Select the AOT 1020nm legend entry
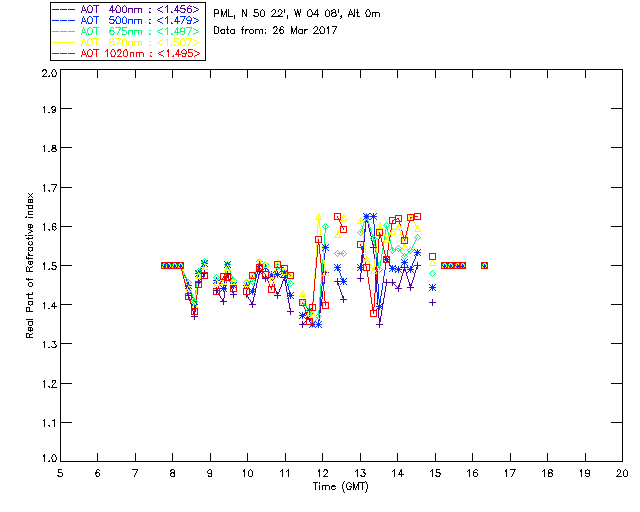Viewport: 640px width, 512px height. pos(127,53)
